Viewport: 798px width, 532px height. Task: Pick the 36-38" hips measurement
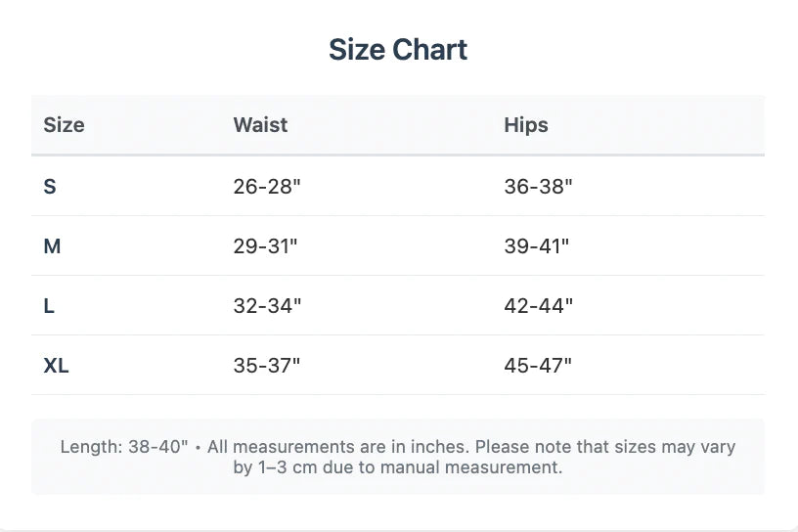pos(538,187)
